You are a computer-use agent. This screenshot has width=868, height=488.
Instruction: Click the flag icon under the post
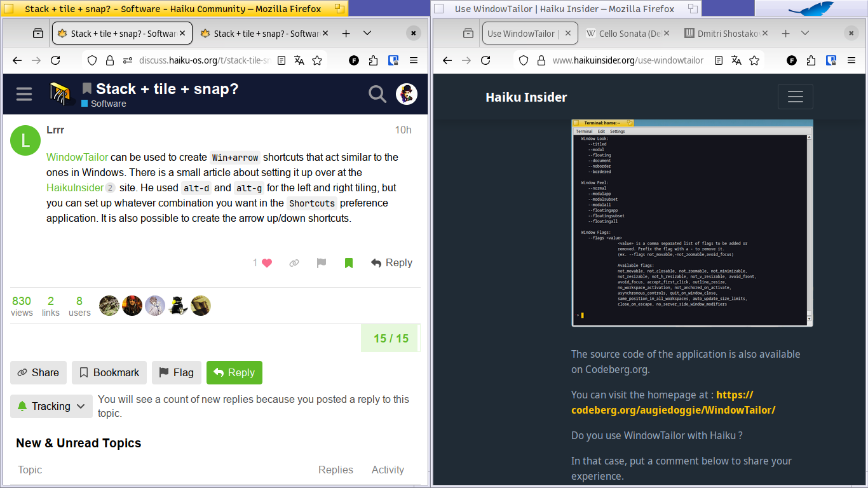pyautogui.click(x=322, y=263)
